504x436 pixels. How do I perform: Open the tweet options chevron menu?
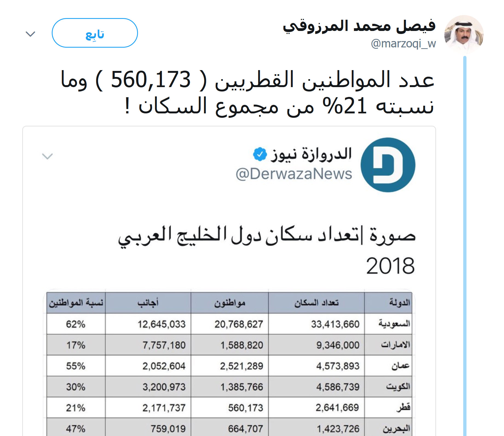(x=30, y=34)
